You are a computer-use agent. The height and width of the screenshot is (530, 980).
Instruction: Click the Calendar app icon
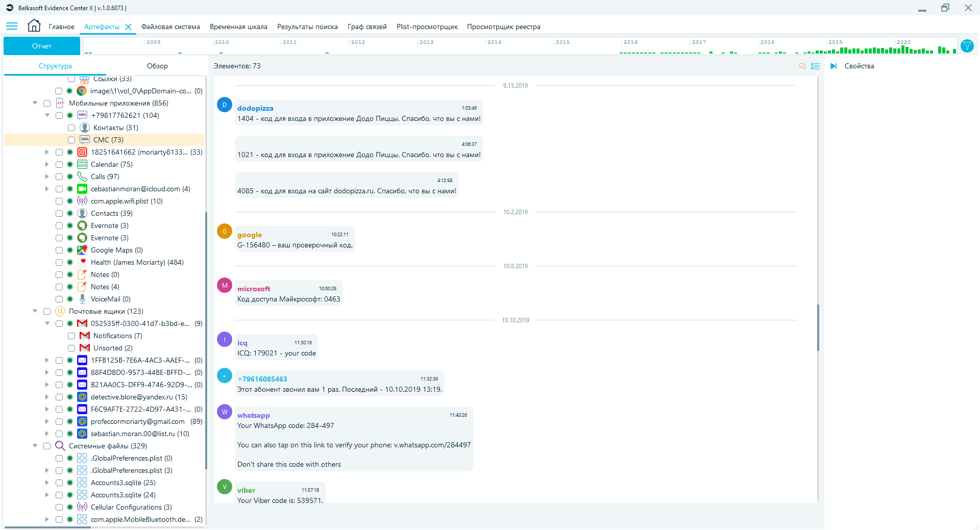pos(82,164)
